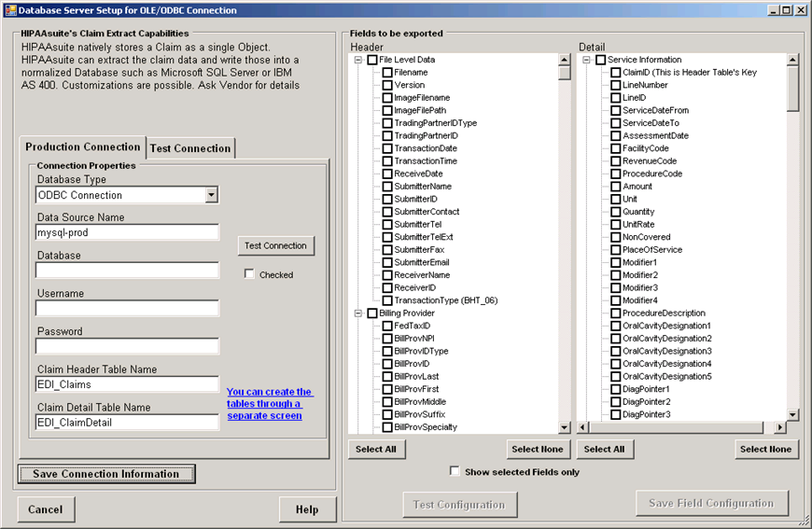Click the Detail list horizontal scroll thumb
Image resolution: width=812 pixels, height=529 pixels.
coord(676,427)
